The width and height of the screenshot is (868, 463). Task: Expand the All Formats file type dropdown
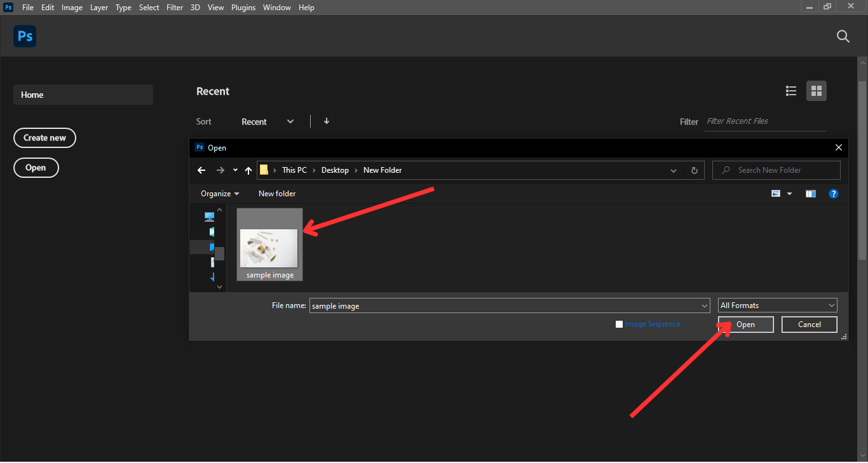tap(777, 305)
